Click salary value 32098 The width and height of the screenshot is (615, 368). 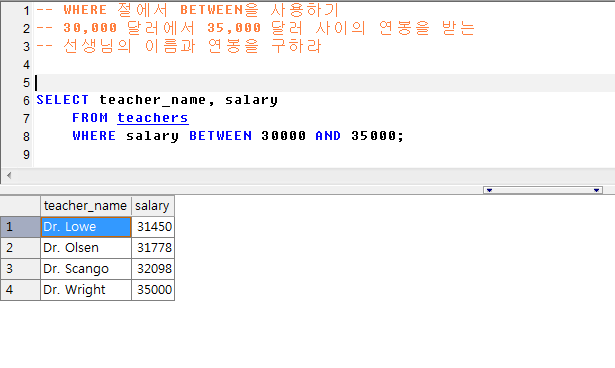click(x=153, y=269)
